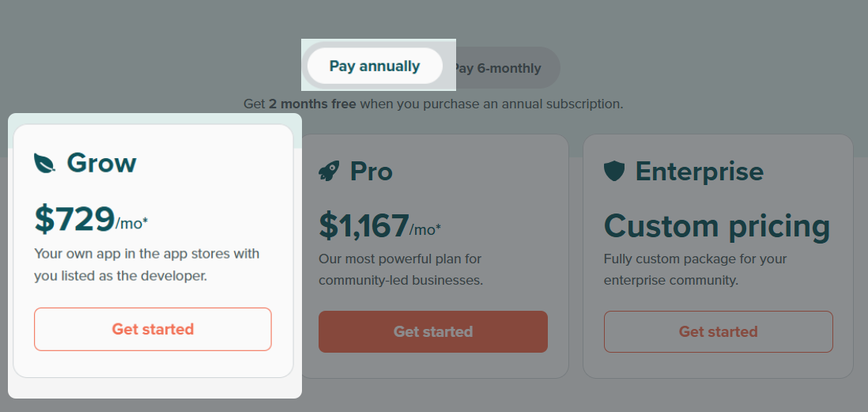
Task: Click the $729 per month price
Action: point(92,219)
